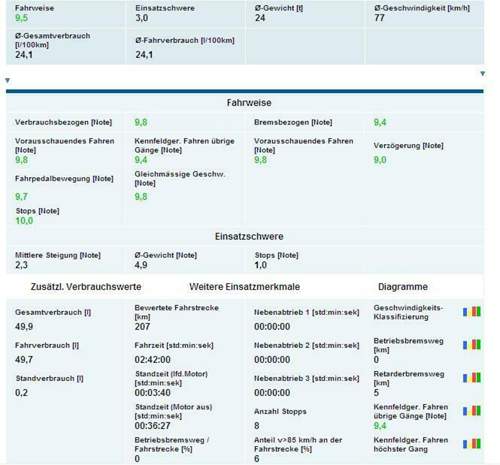Click the Betriebsbremsweg / Fahrstrecke [%] label
Image resolution: width=500 pixels, height=465 pixels.
(172, 444)
